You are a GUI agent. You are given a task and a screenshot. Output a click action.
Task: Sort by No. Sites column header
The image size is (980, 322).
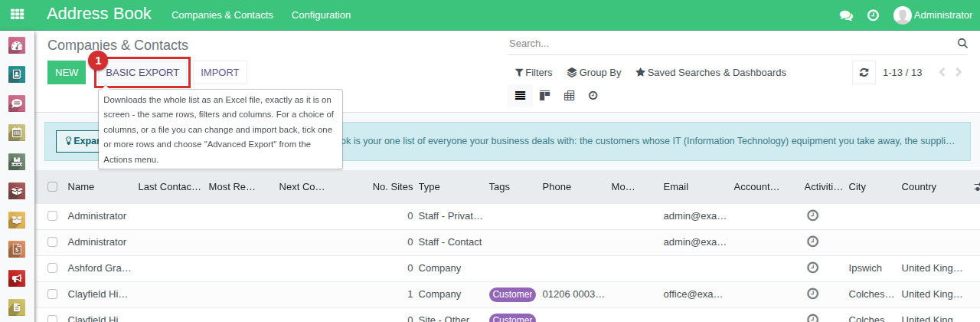click(393, 186)
